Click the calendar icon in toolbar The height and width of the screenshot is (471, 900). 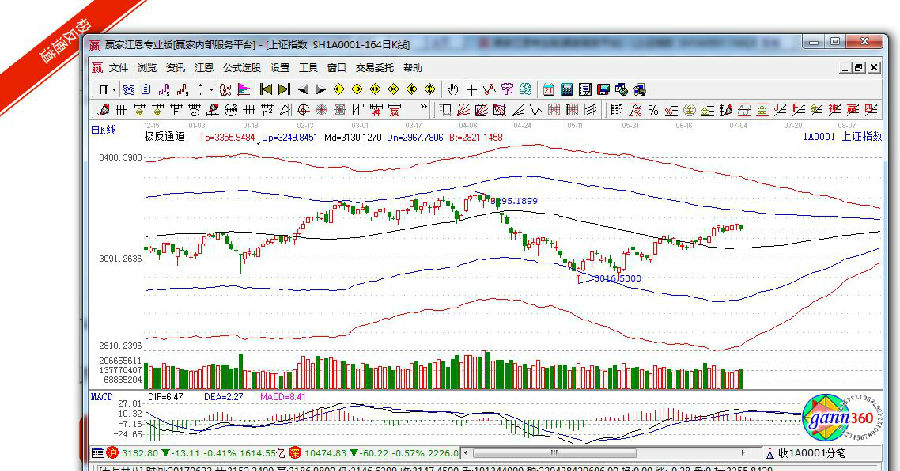click(548, 89)
